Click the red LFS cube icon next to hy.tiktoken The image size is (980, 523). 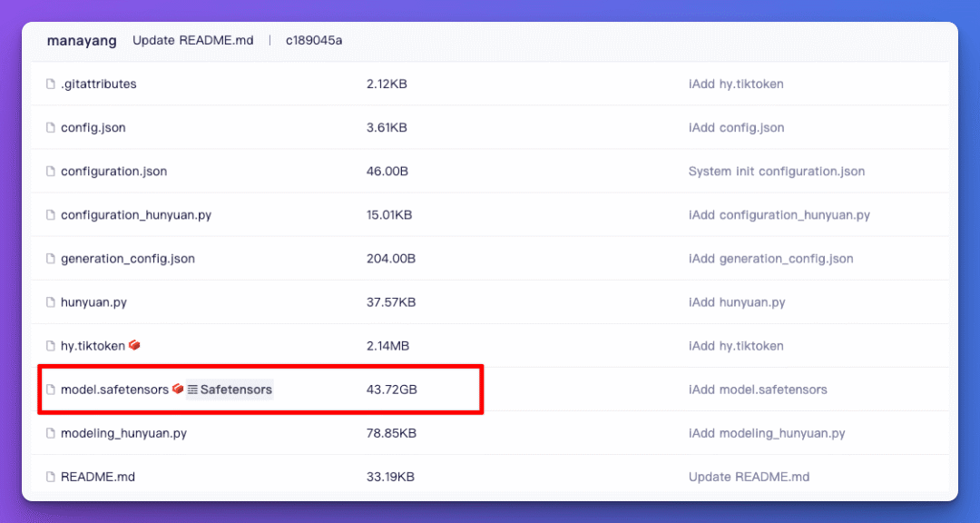pos(134,345)
